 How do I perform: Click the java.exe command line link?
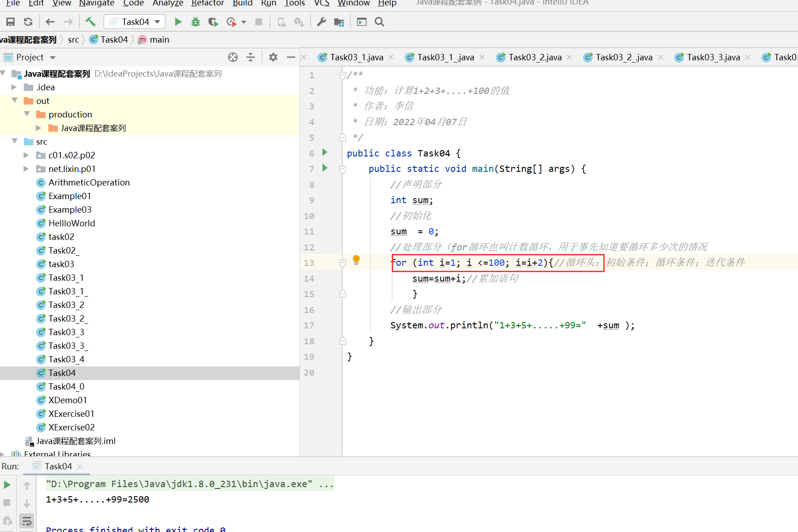coord(179,484)
